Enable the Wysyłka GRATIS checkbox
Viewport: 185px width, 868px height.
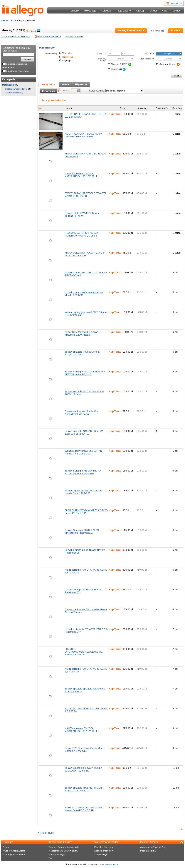[x=109, y=64]
